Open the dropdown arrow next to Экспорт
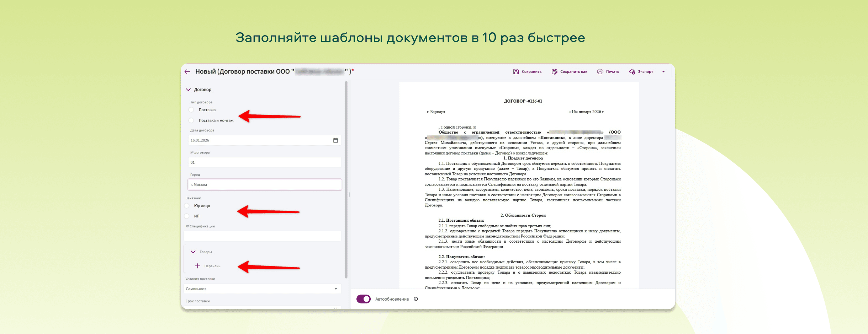 pos(663,72)
